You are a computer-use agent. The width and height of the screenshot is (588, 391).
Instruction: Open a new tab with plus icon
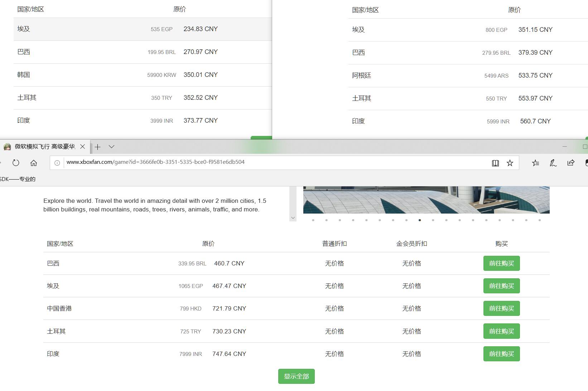(x=97, y=147)
